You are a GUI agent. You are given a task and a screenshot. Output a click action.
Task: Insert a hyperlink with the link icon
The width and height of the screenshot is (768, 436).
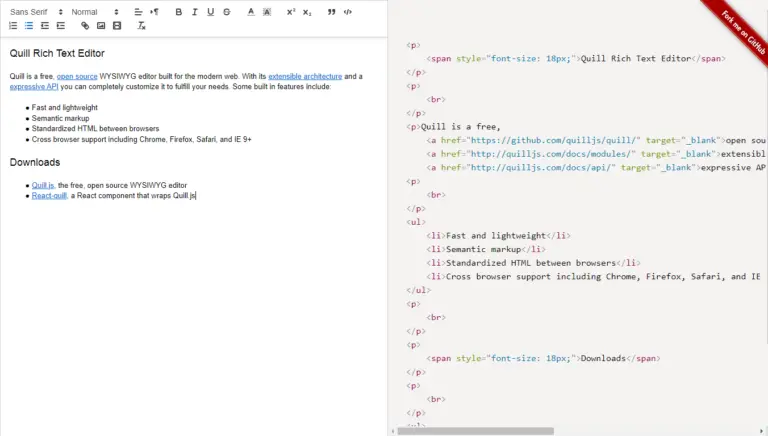[x=85, y=25]
